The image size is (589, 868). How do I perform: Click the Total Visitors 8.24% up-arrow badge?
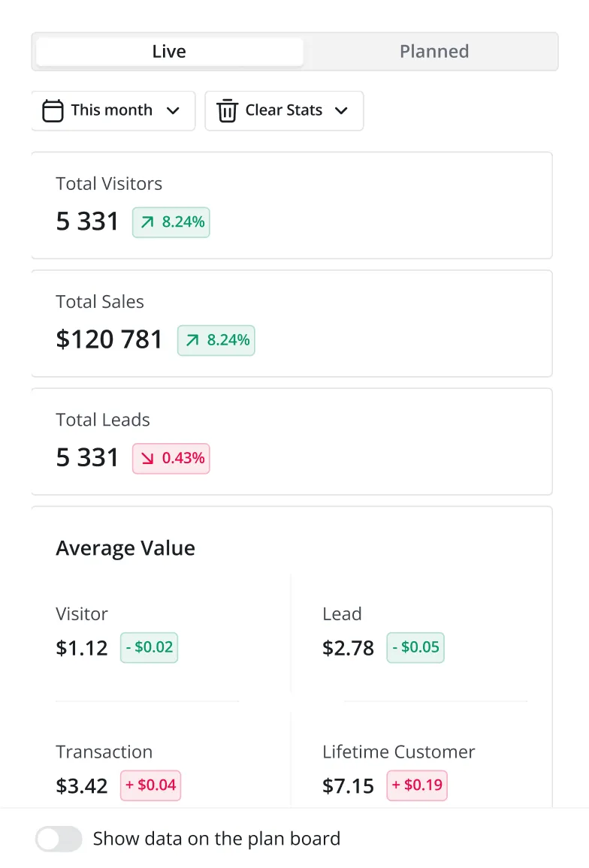[x=171, y=222]
